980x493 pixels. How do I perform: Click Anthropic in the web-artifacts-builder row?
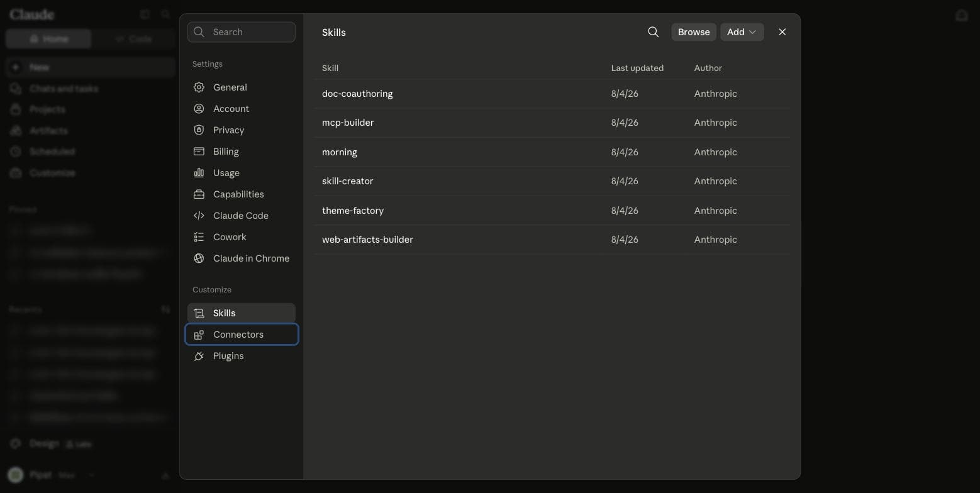tap(716, 240)
